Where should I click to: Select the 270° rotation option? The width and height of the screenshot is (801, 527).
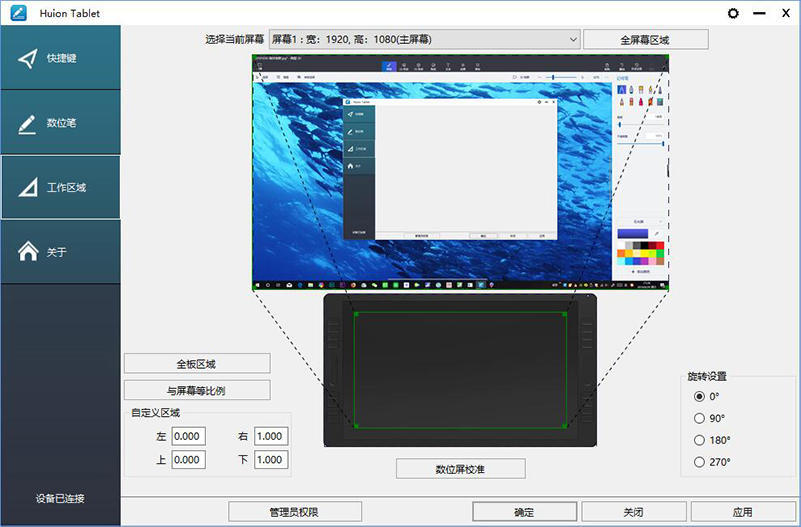712,462
